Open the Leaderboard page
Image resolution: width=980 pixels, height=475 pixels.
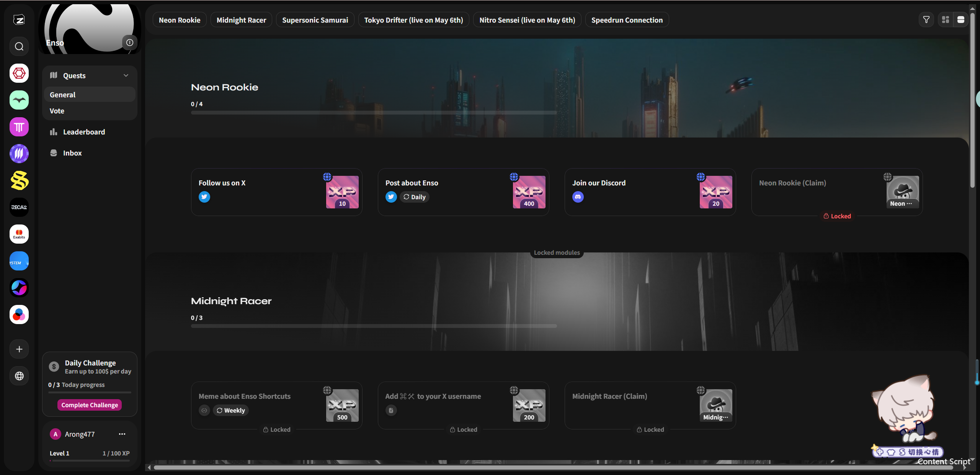click(x=90, y=132)
